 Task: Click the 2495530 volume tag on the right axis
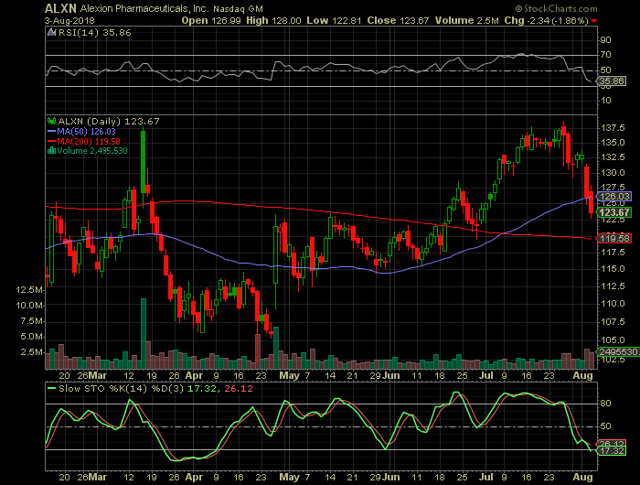[618, 352]
